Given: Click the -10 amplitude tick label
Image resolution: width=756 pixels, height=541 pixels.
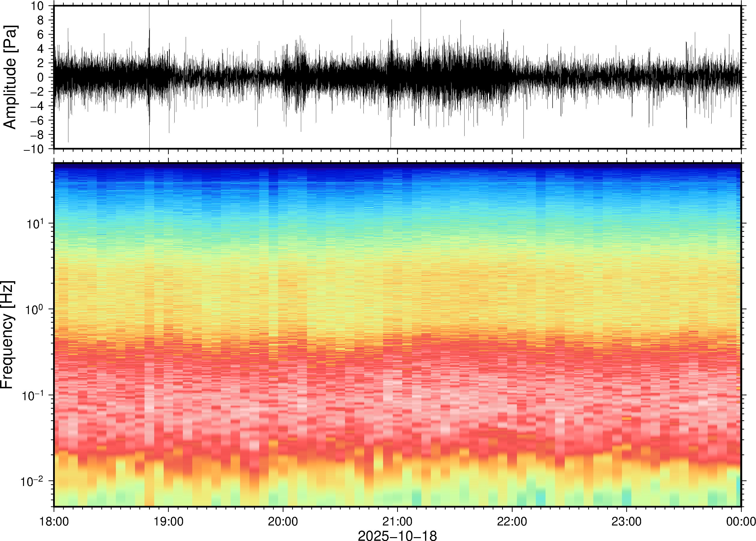Looking at the screenshot, I should tap(33, 149).
